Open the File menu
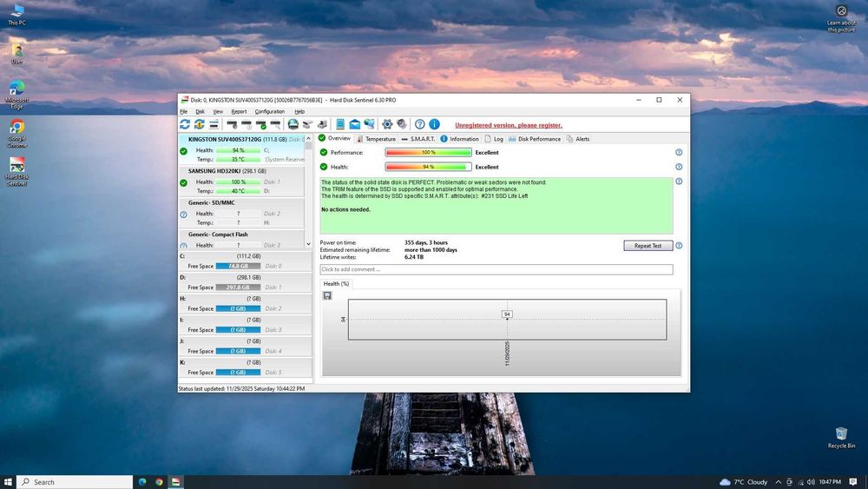868x489 pixels. pos(184,111)
